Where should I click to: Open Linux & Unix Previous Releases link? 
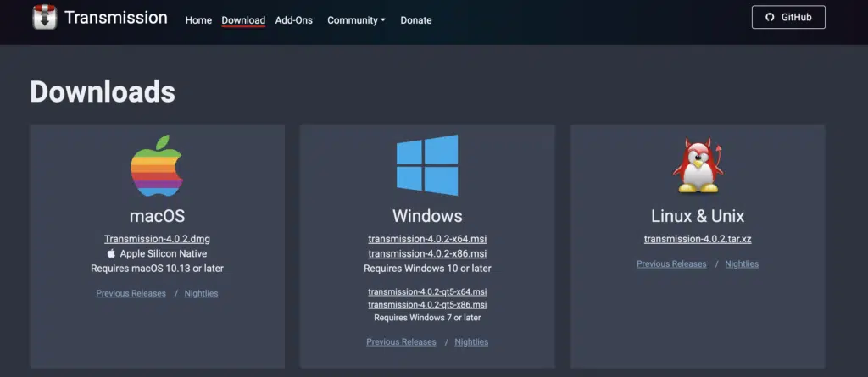click(x=671, y=264)
